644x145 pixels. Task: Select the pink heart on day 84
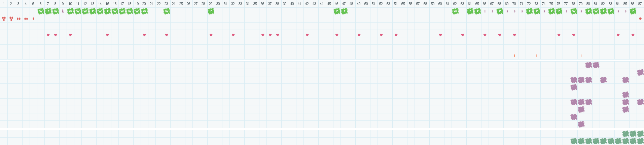[x=618, y=35]
